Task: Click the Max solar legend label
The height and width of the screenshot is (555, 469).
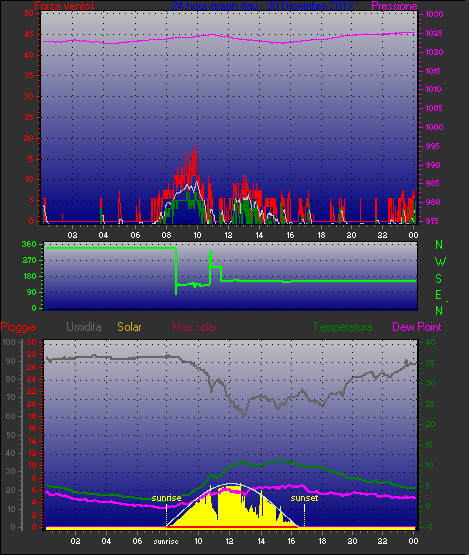Action: coord(195,327)
